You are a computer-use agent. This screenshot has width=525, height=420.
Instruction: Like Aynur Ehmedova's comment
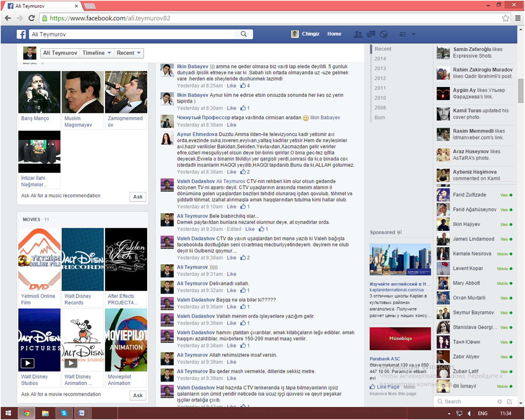point(231,172)
